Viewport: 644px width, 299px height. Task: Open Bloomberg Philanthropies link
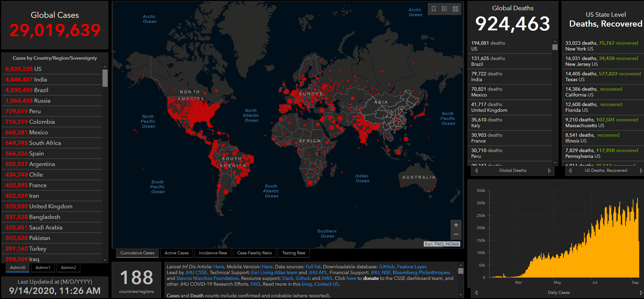click(421, 272)
